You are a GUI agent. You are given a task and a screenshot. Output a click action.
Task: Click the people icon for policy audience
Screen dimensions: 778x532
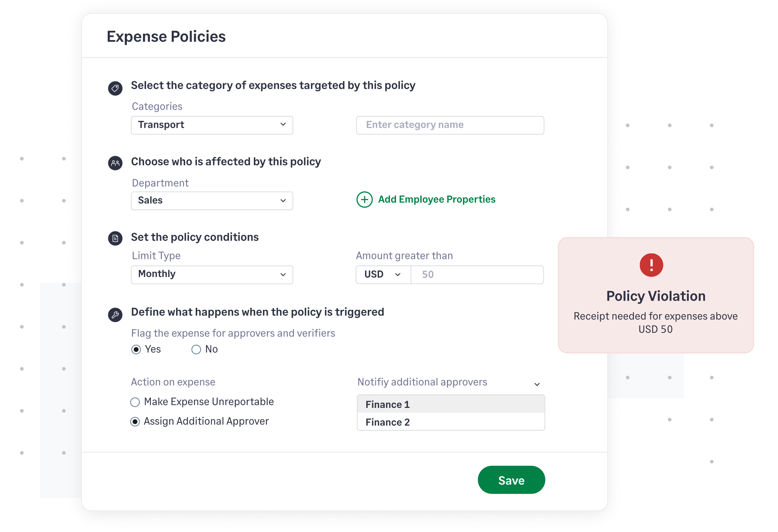point(115,163)
